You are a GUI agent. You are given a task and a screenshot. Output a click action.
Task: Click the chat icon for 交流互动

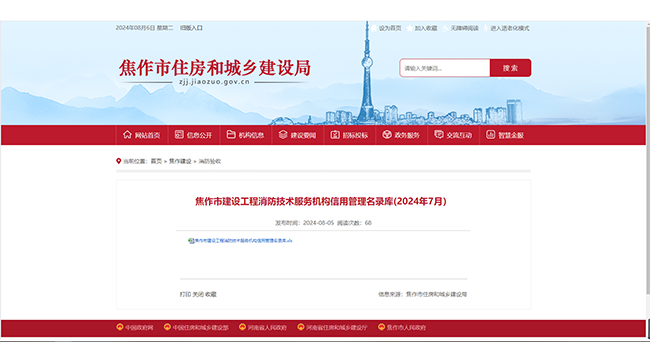pyautogui.click(x=439, y=134)
